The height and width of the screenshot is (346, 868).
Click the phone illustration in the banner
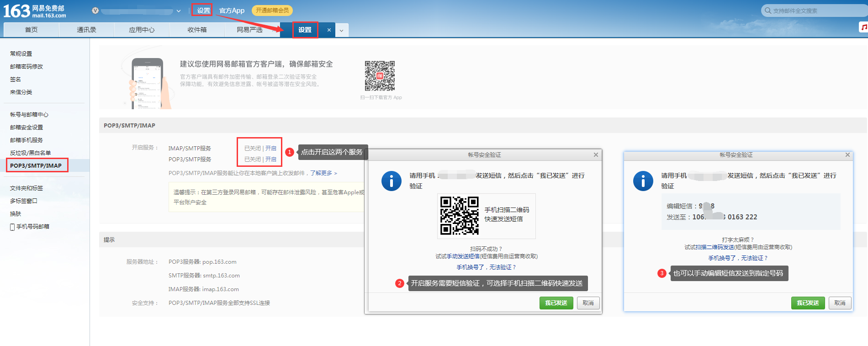(147, 83)
